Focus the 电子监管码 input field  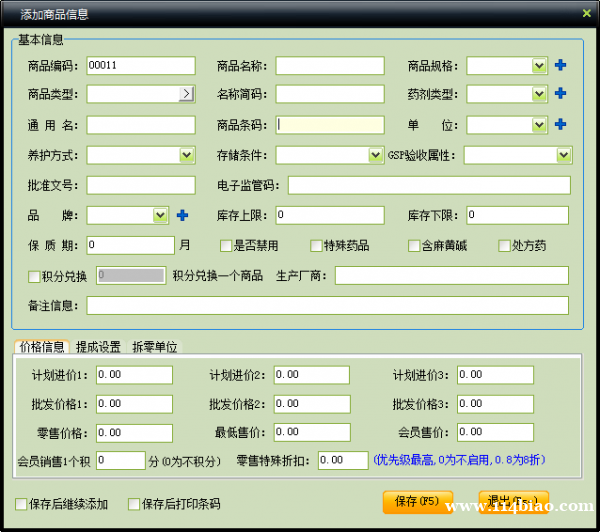[429, 185]
